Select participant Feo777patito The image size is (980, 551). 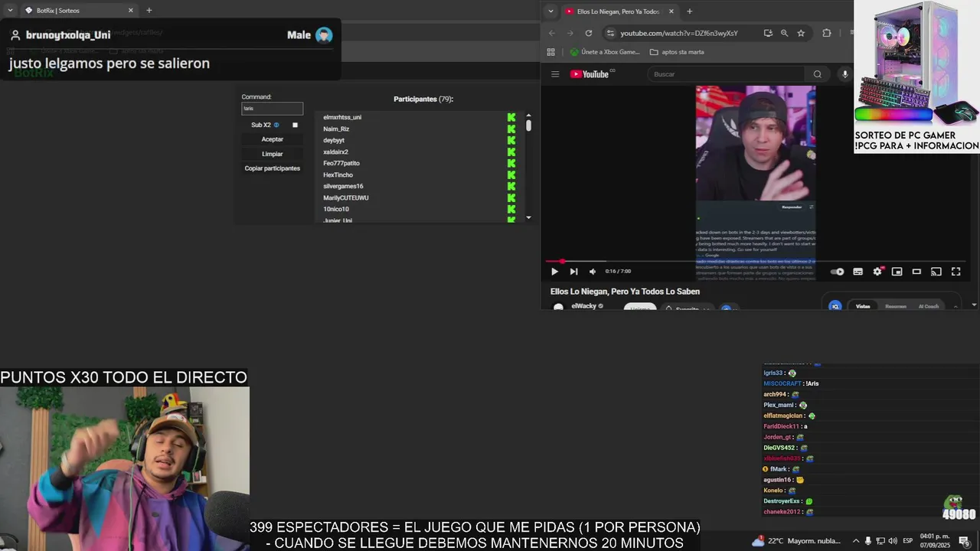tap(341, 163)
